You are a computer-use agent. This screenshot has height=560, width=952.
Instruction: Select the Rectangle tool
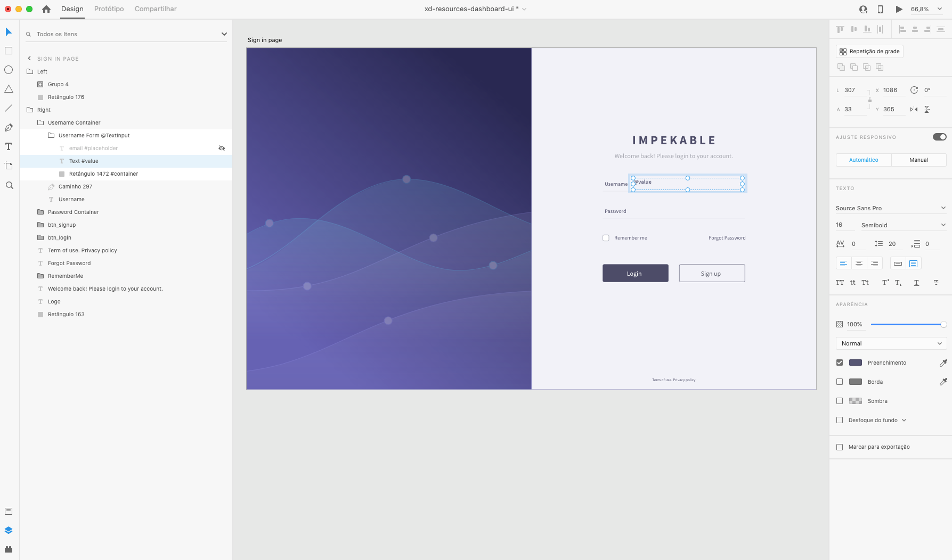9,51
